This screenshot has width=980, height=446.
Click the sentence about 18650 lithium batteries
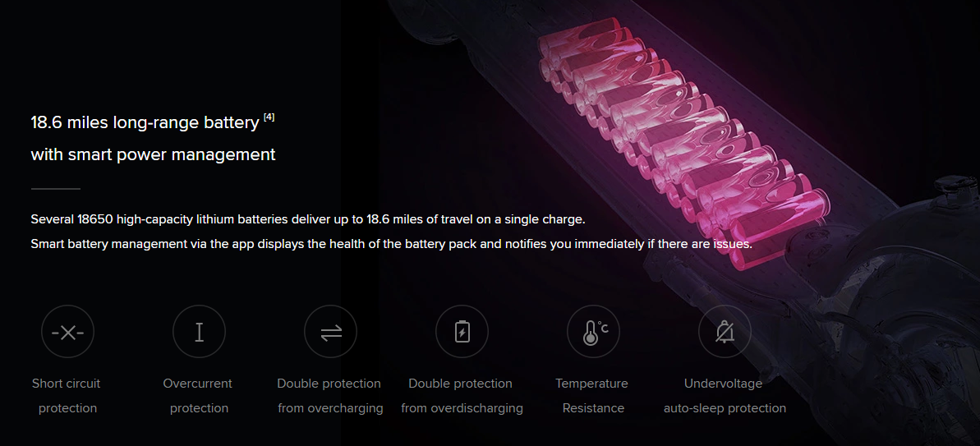point(308,220)
